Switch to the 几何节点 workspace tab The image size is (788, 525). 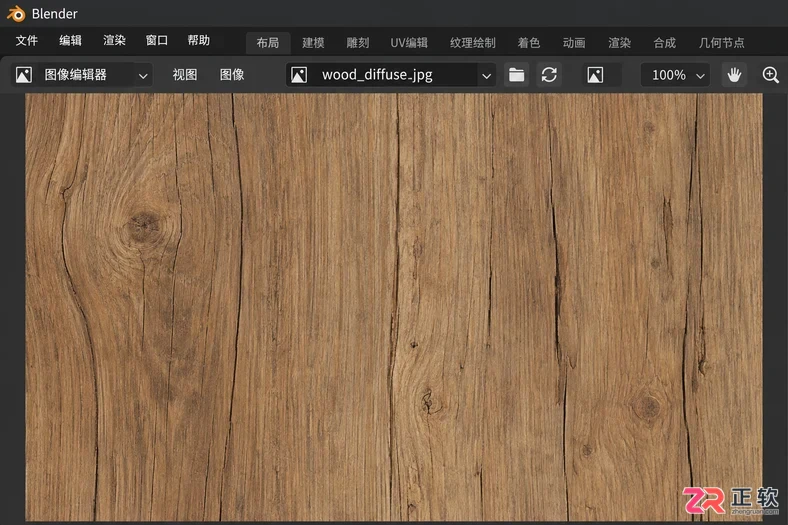click(x=721, y=43)
